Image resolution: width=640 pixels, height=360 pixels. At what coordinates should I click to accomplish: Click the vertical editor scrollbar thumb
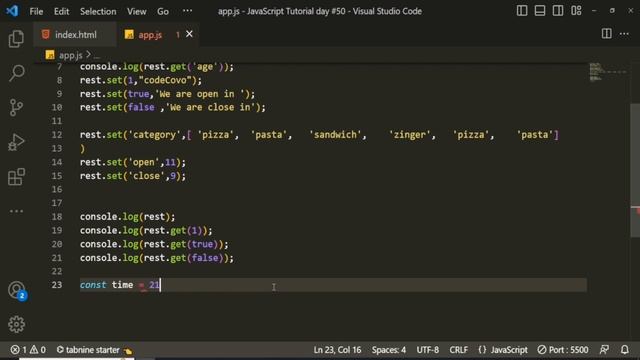coord(635,170)
